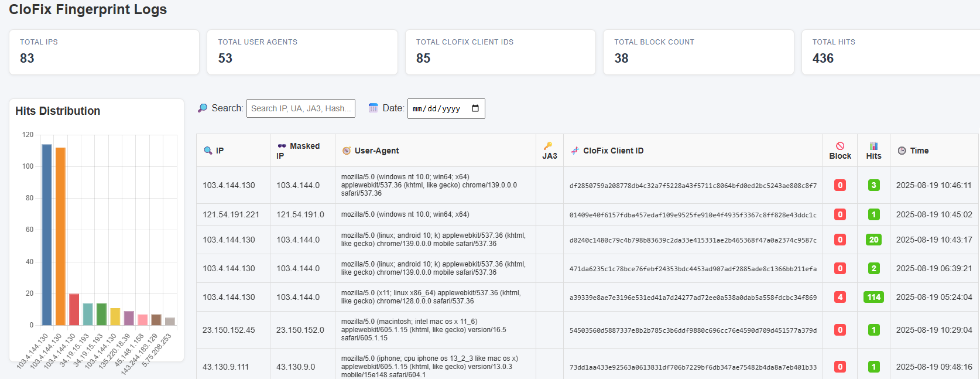
Task: Click timestamp 2025-08-19 10:45:02
Action: (x=934, y=214)
